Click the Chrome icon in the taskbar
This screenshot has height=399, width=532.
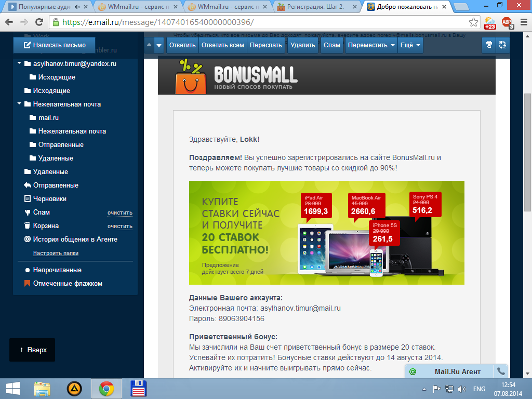(107, 389)
